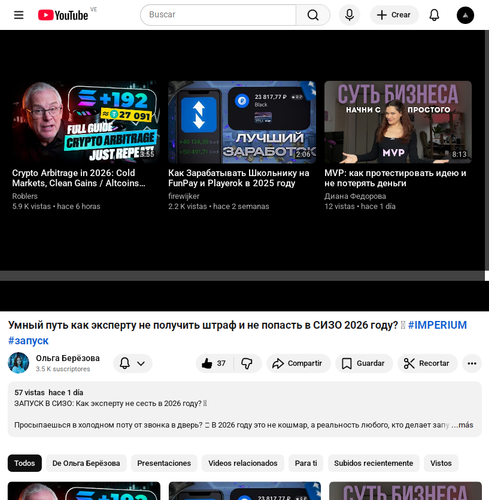Start voice search with microphone

[349, 15]
